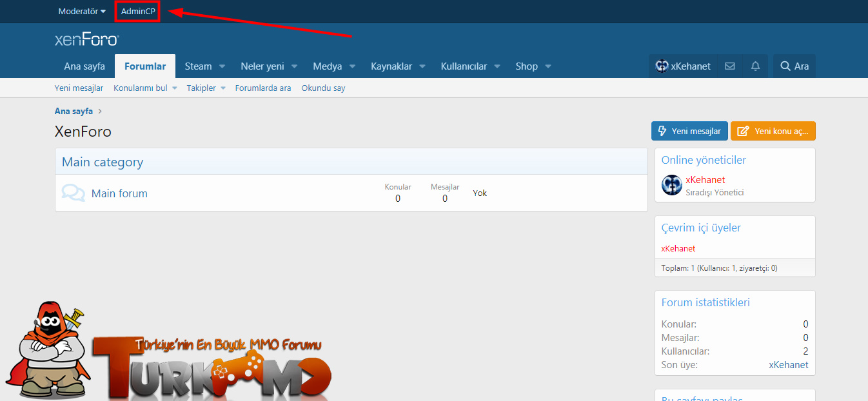Expand the Takipler dropdown arrow
The image size is (868, 401).
[222, 88]
